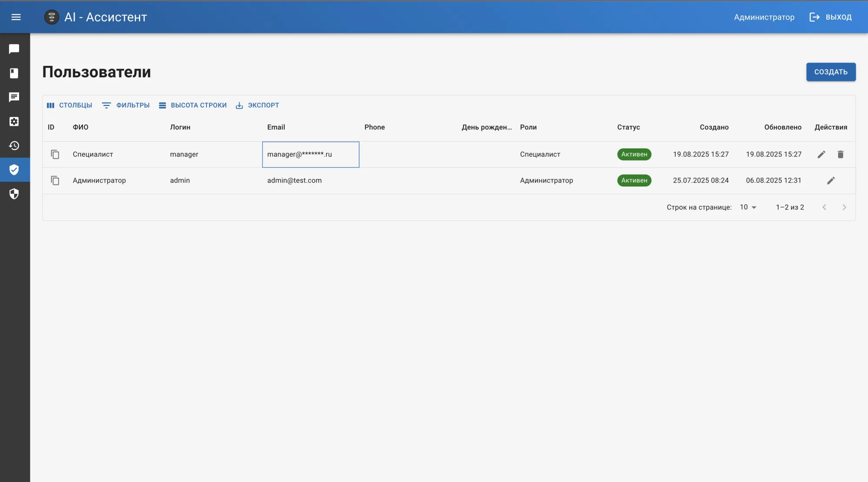This screenshot has height=482, width=868.
Task: Edit the manager user with pencil icon
Action: coord(821,154)
